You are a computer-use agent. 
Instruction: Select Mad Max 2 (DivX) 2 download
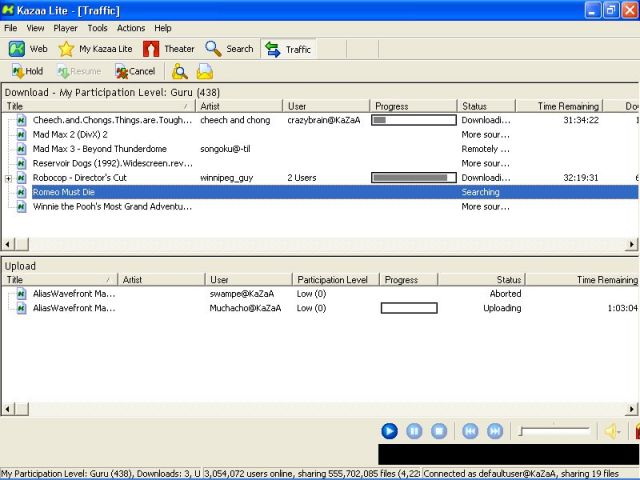pyautogui.click(x=70, y=135)
